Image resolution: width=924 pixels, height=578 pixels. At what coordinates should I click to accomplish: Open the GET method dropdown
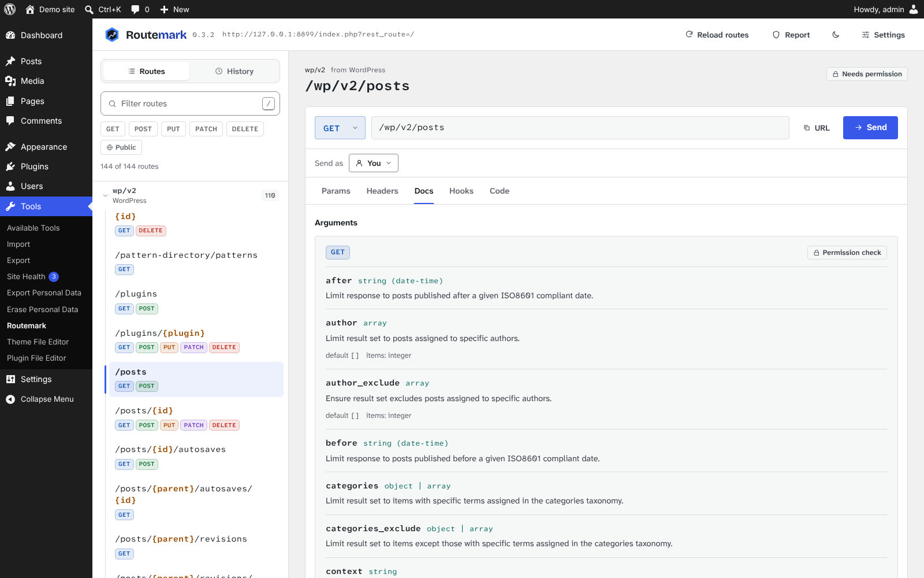(340, 128)
